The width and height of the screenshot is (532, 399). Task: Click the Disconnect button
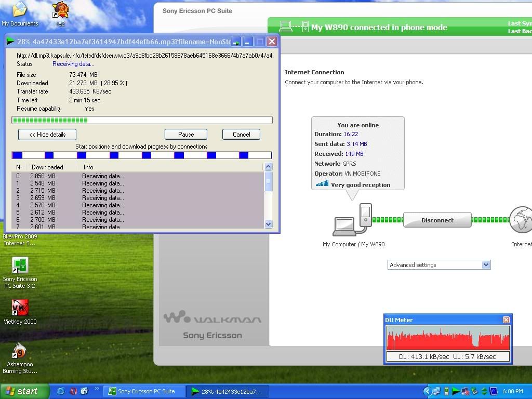[437, 220]
